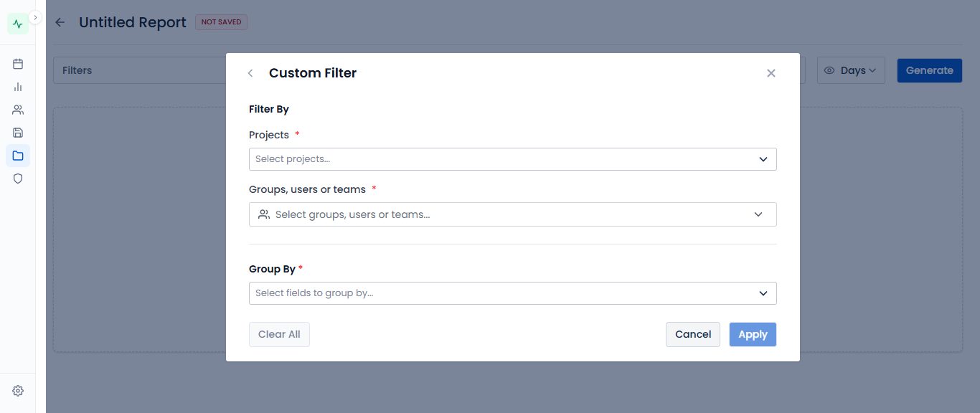
Task: Open the shield icon in the sidebar
Action: tap(18, 179)
